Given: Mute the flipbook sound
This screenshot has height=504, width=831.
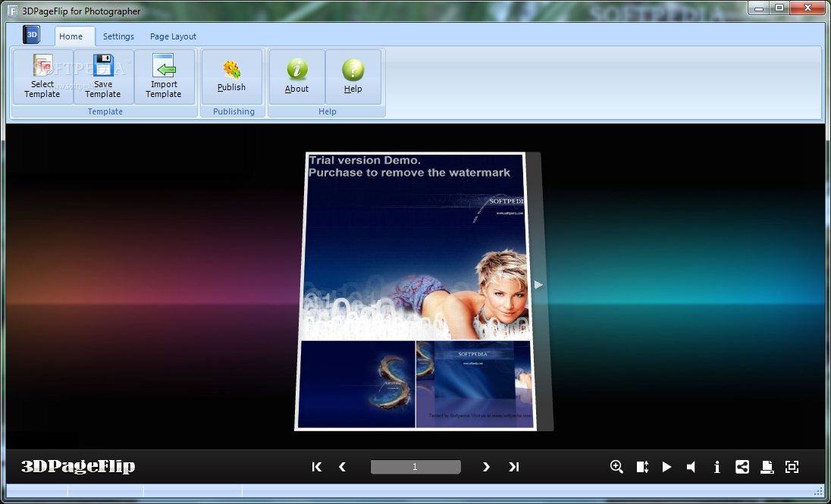Looking at the screenshot, I should point(691,467).
